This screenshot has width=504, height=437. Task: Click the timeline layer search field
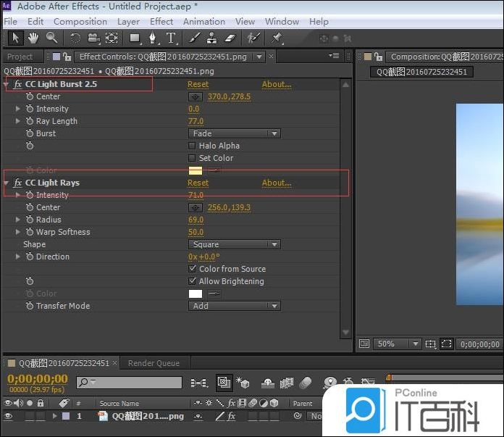134,382
